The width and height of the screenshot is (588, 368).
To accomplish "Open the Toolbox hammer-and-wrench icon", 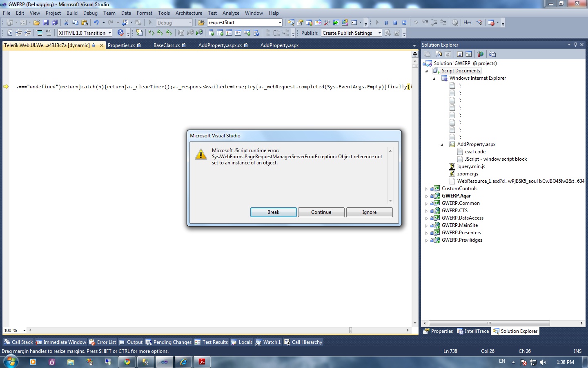I will [x=327, y=23].
